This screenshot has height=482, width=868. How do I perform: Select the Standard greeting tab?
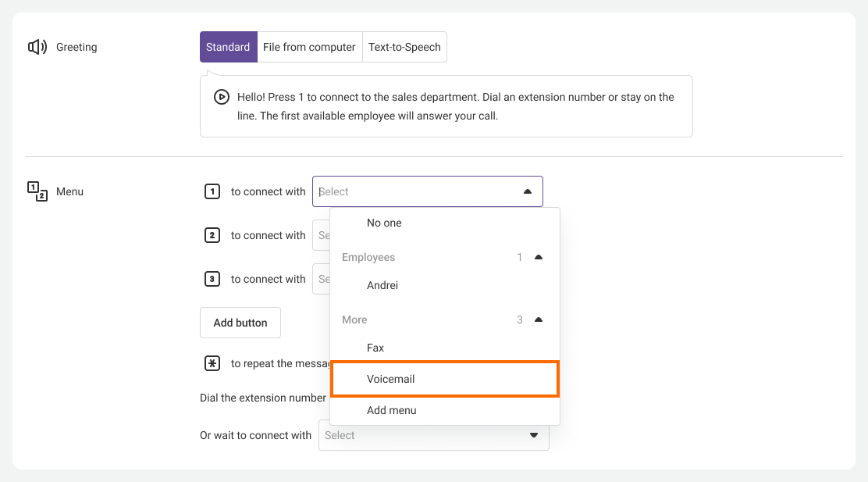click(228, 47)
